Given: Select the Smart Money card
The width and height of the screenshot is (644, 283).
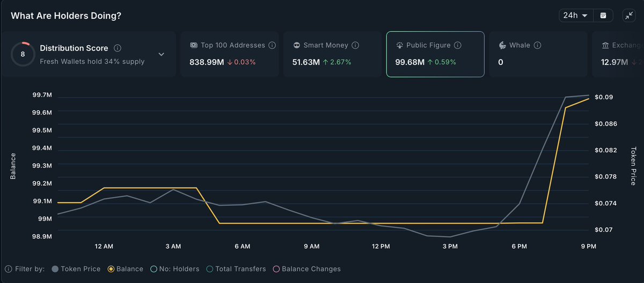Looking at the screenshot, I should [332, 54].
